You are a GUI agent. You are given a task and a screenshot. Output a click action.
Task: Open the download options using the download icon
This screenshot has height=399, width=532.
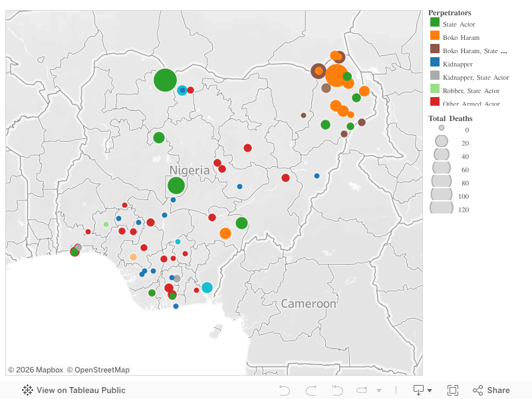pyautogui.click(x=418, y=390)
